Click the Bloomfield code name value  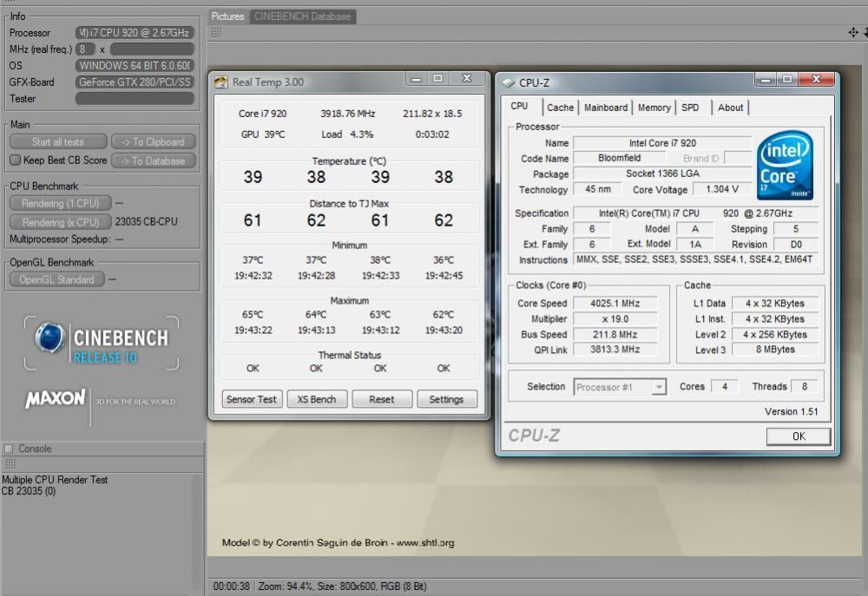(x=619, y=158)
